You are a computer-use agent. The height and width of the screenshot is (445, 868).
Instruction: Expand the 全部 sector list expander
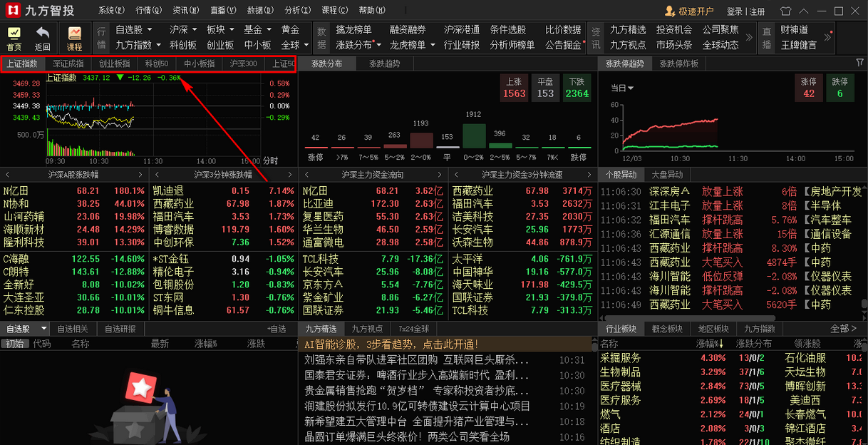(x=844, y=329)
